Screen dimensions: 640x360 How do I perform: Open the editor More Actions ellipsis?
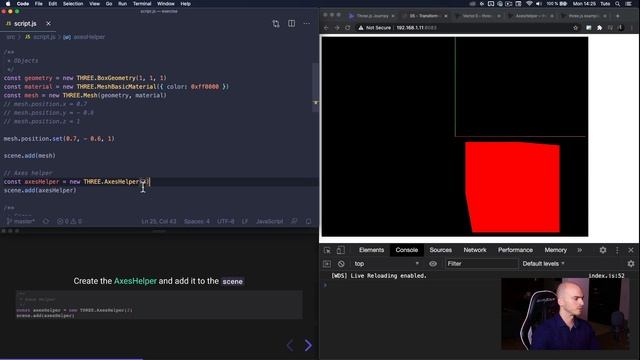(x=307, y=24)
